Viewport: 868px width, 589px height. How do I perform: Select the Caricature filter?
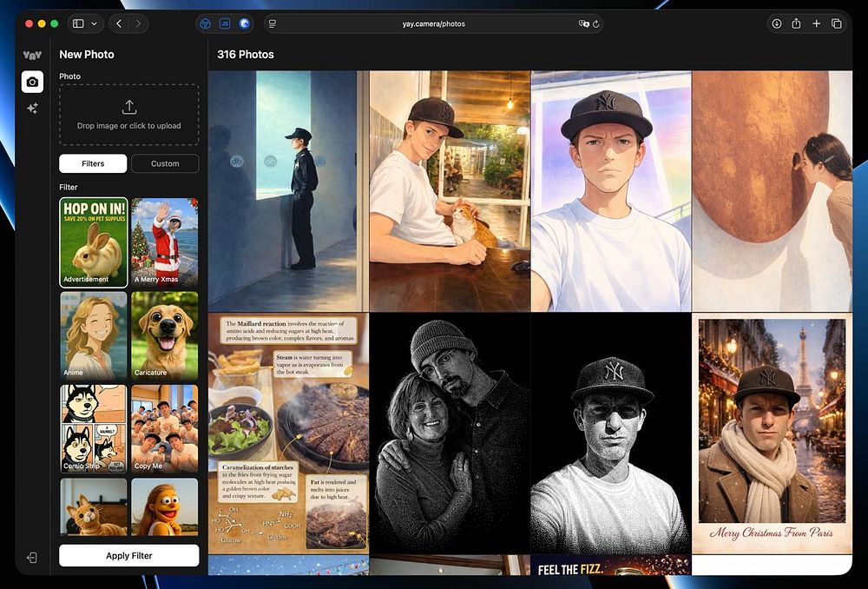pos(164,336)
